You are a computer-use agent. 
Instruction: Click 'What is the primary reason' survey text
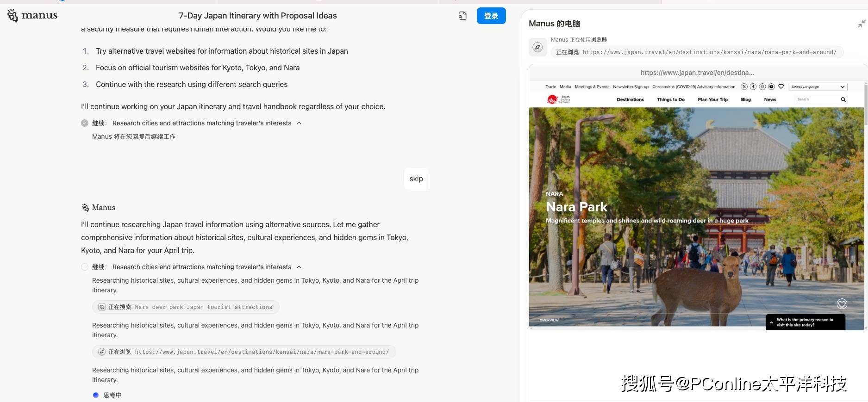coord(805,322)
